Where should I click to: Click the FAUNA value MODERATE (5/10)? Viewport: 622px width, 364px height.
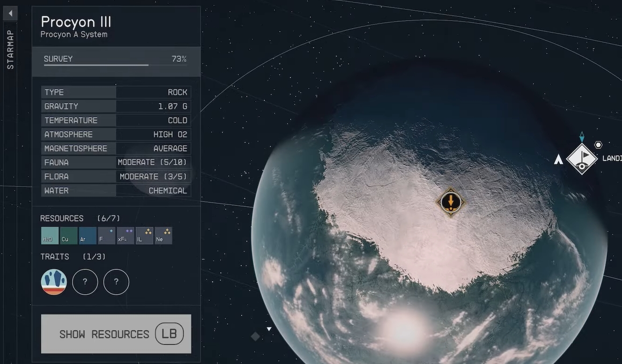coord(152,163)
